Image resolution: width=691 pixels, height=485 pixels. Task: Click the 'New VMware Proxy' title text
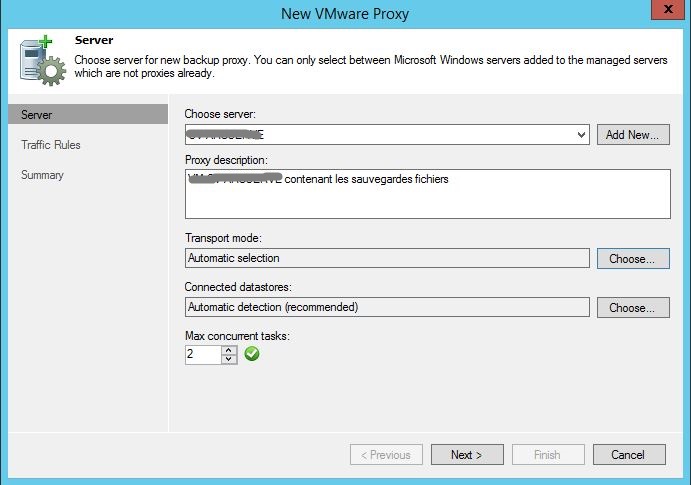pyautogui.click(x=345, y=14)
